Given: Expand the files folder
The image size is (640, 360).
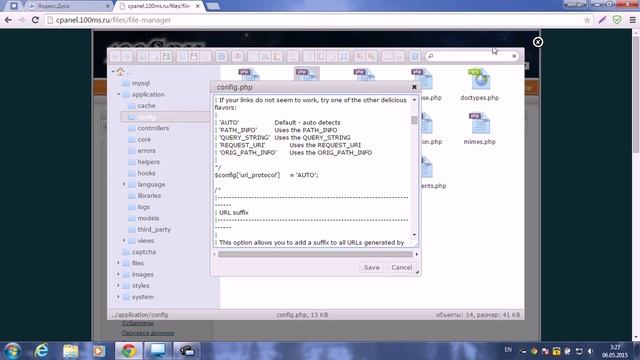Looking at the screenshot, I should coord(119,263).
